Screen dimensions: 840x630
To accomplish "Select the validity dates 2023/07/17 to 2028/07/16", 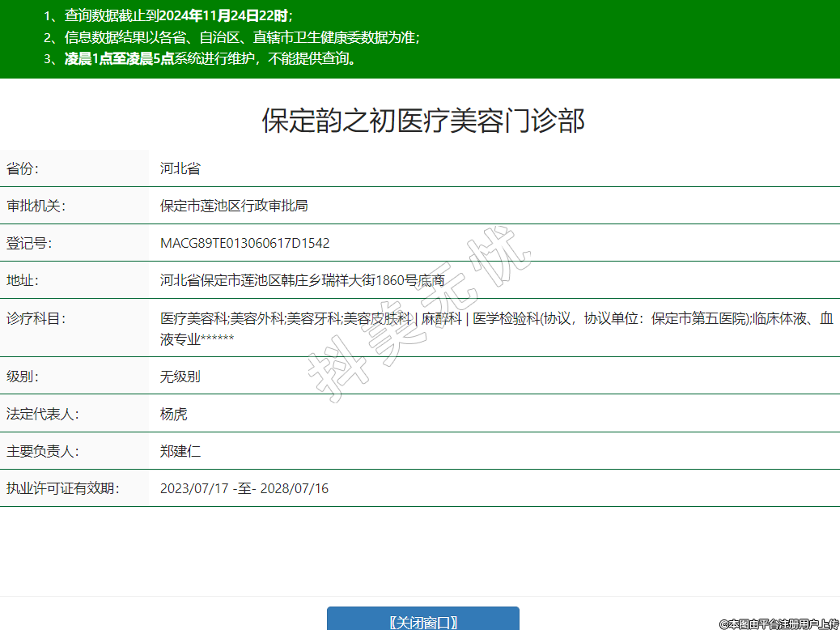I will pyautogui.click(x=244, y=488).
